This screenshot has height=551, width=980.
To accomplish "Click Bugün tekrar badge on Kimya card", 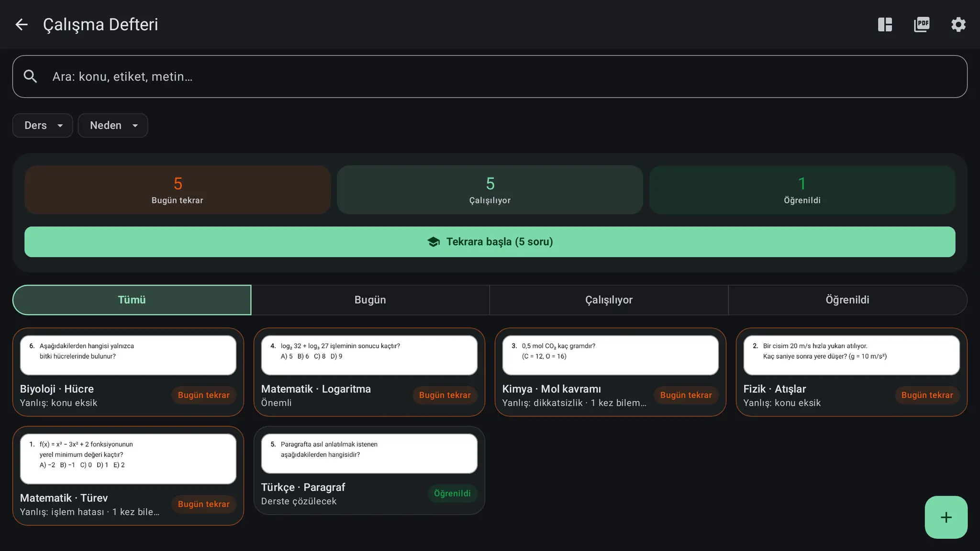I will (686, 395).
